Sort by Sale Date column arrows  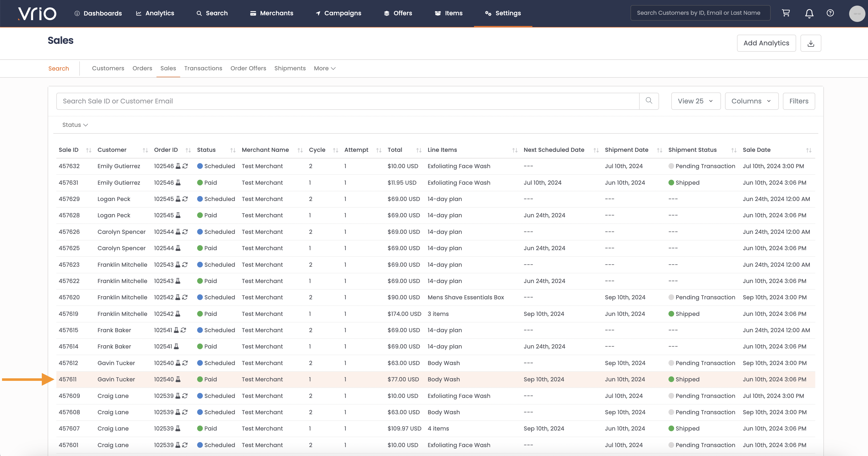(809, 150)
